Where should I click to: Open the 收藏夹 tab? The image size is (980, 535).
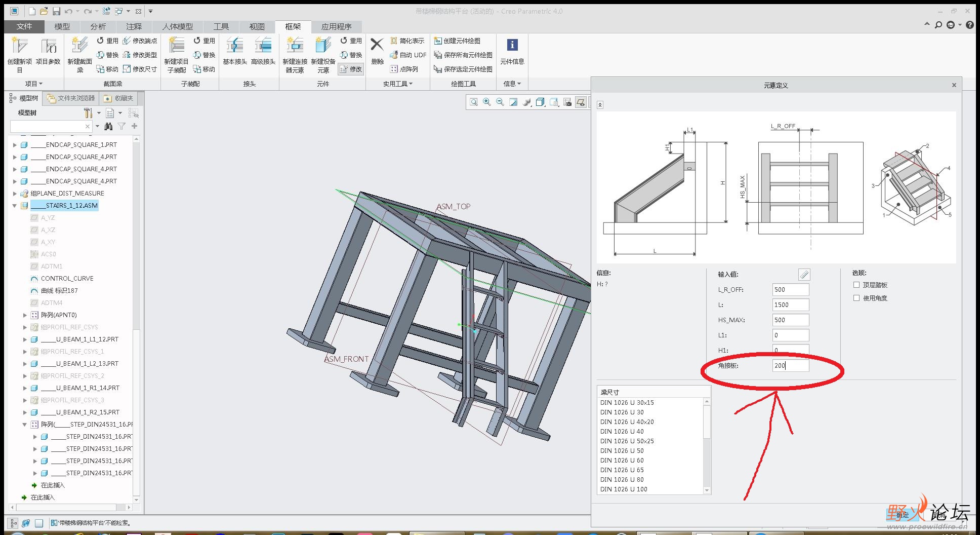coord(118,98)
